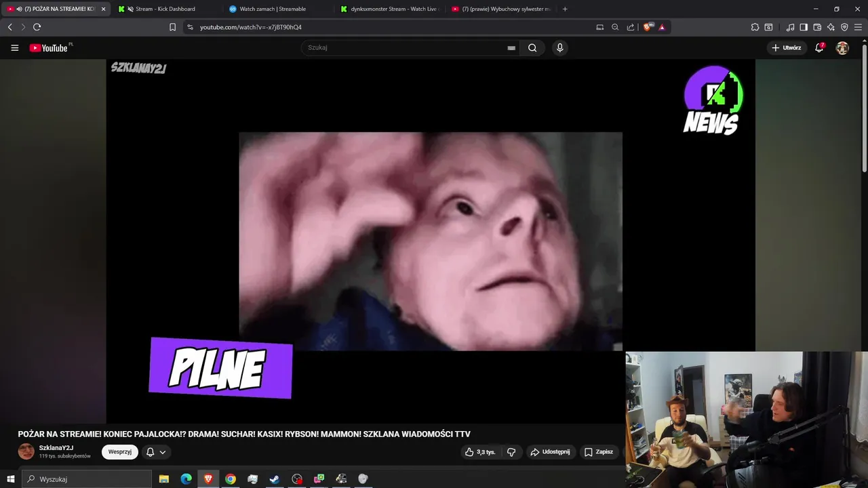Open the YouTube guide hamburger menu
The width and height of the screenshot is (868, 488).
14,48
